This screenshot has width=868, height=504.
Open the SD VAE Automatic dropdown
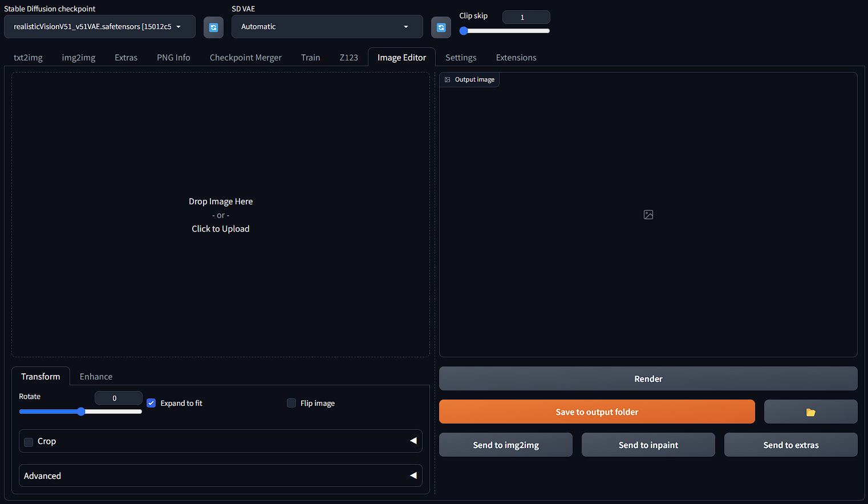(x=327, y=27)
